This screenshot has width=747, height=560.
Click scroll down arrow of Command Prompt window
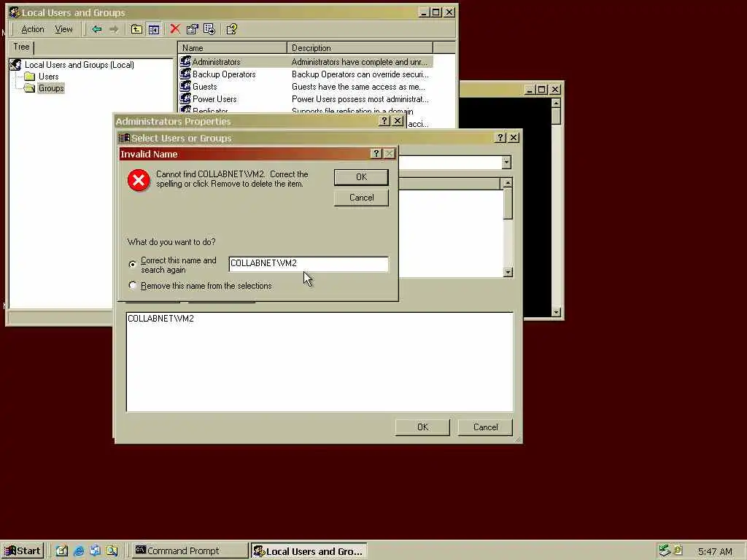pos(556,312)
